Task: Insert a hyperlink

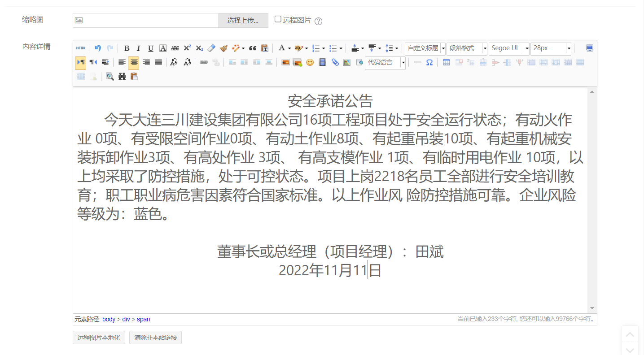Action: click(204, 62)
